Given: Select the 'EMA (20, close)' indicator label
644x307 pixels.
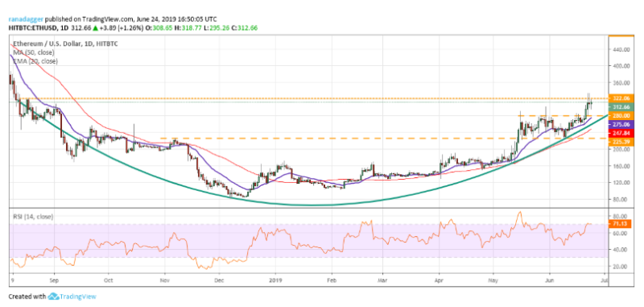Looking at the screenshot, I should 35,60.
